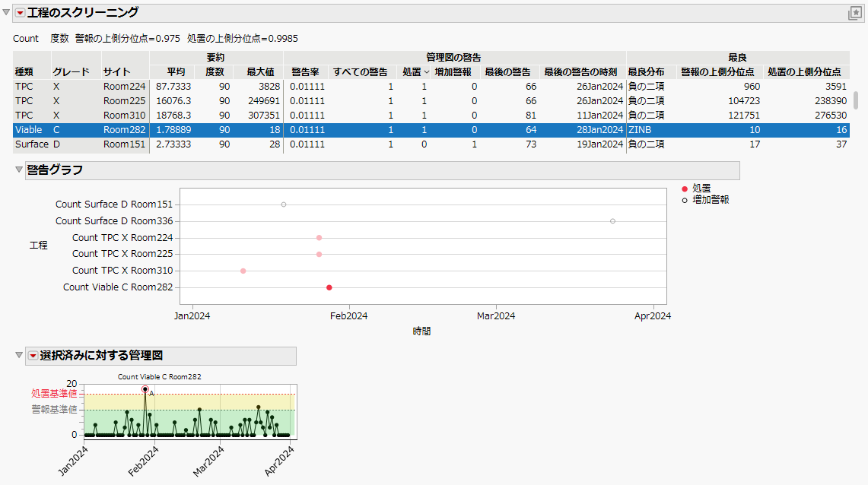The image size is (868, 485).
Task: Select the Room225 table row
Action: 431,100
